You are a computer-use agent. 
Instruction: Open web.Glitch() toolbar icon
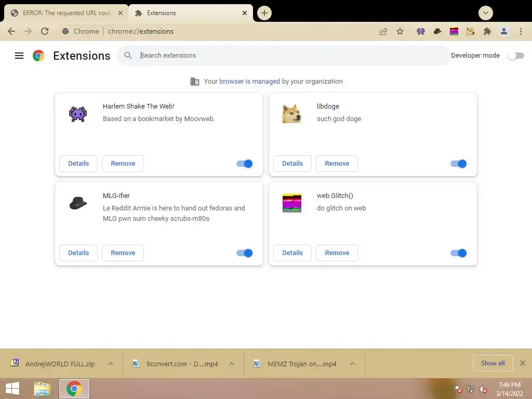[x=454, y=32]
